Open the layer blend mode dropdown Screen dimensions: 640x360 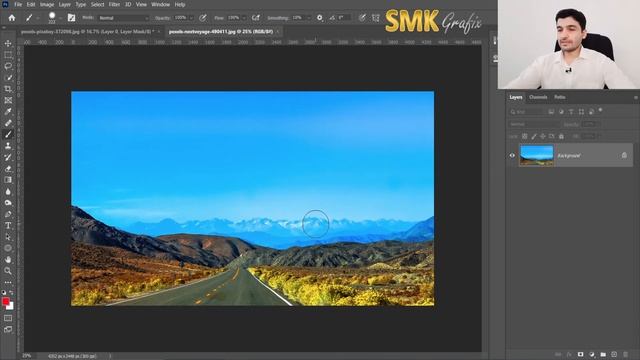point(534,124)
